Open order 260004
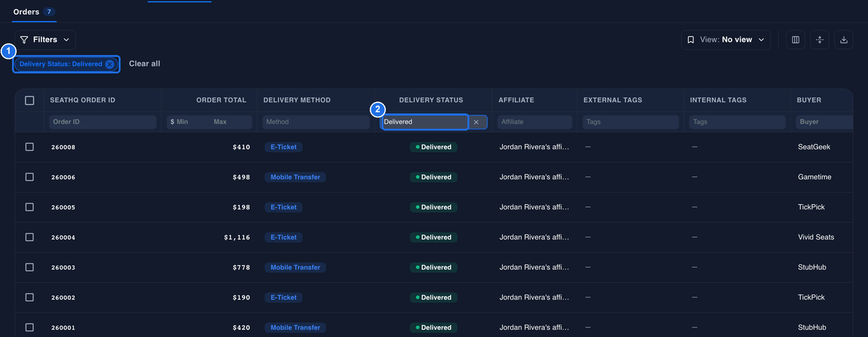Screen dimensions: 868x337 (63, 238)
